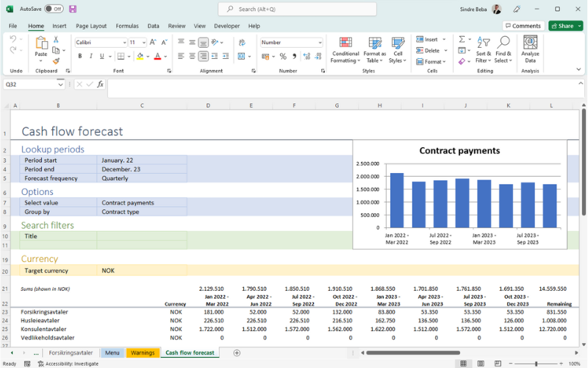This screenshot has width=588, height=368.
Task: Add a new sheet with plus icon
Action: pos(237,353)
